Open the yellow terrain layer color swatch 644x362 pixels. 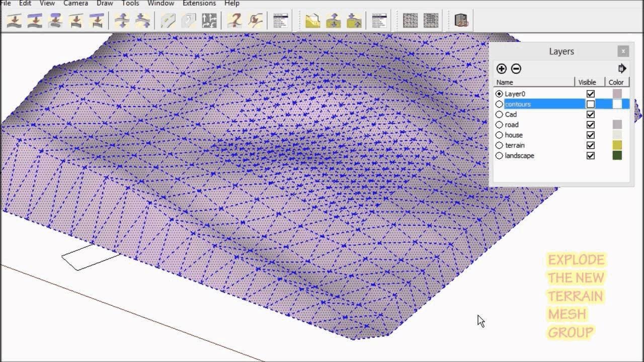coord(617,145)
